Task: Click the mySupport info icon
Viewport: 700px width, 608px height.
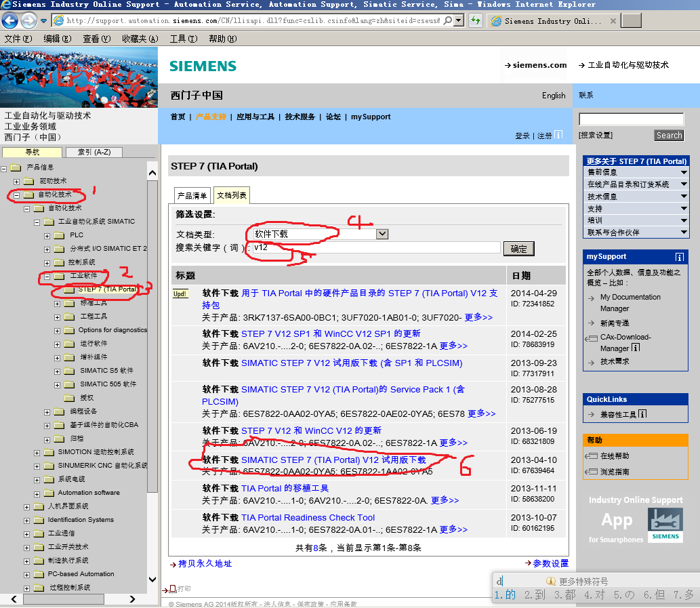Action: 680,257
